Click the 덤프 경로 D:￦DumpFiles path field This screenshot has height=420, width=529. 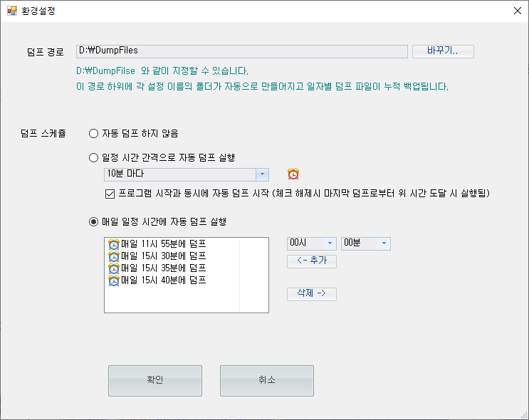point(242,51)
